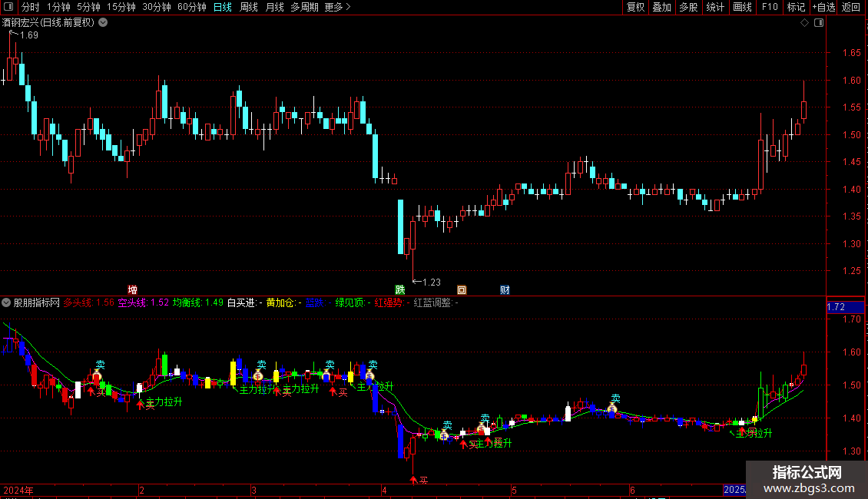Click the 白买进 indicator label

pos(245,302)
